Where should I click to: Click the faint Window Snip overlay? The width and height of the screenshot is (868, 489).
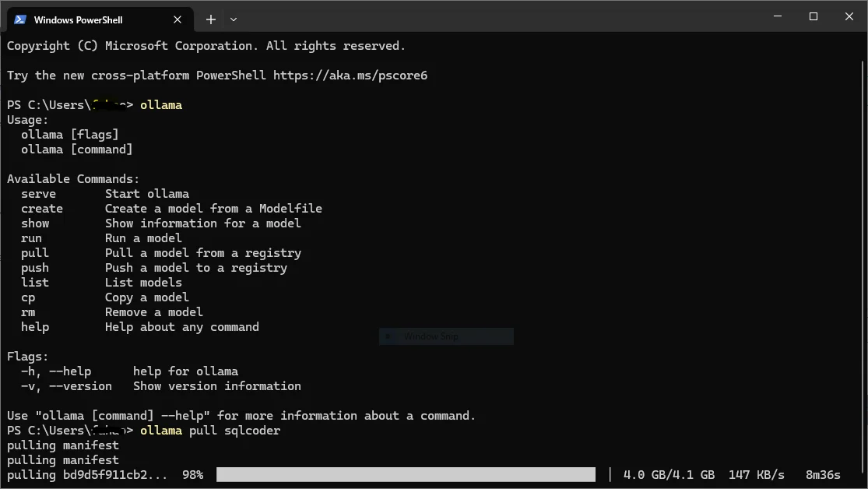[445, 336]
